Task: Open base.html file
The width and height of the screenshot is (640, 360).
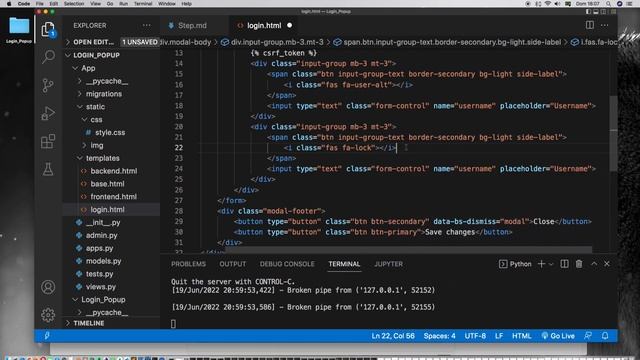Action: pos(107,184)
